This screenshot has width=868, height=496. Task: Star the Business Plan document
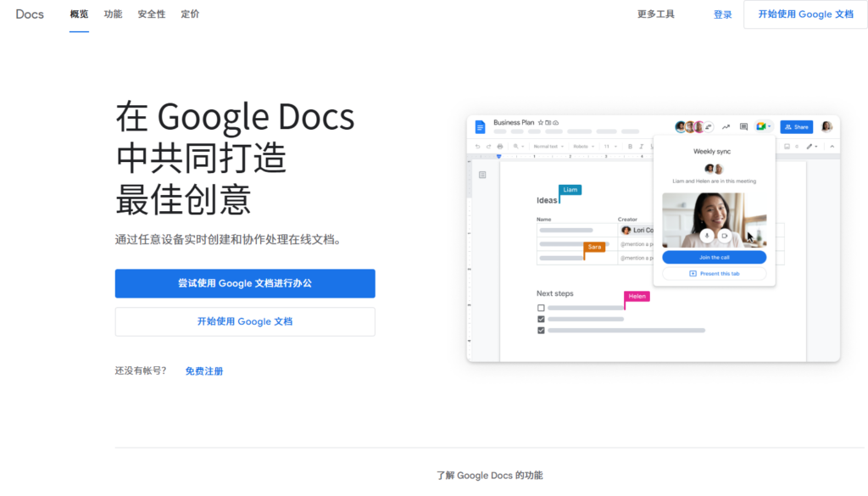point(539,122)
